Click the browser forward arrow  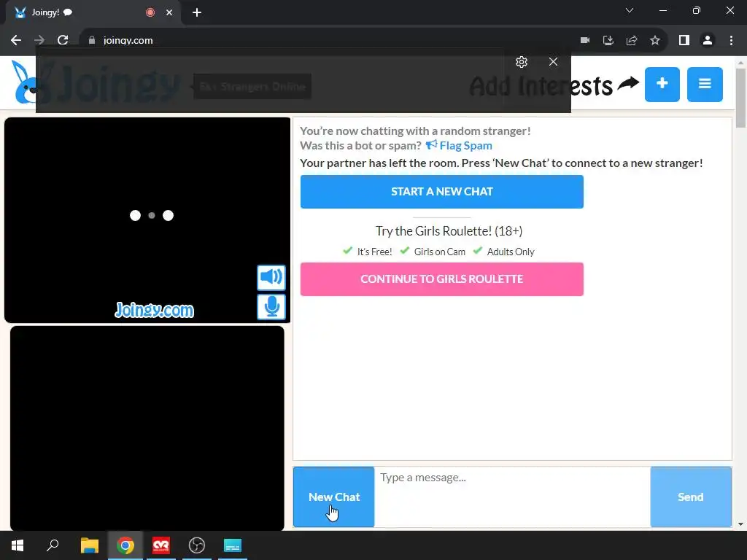pyautogui.click(x=39, y=41)
